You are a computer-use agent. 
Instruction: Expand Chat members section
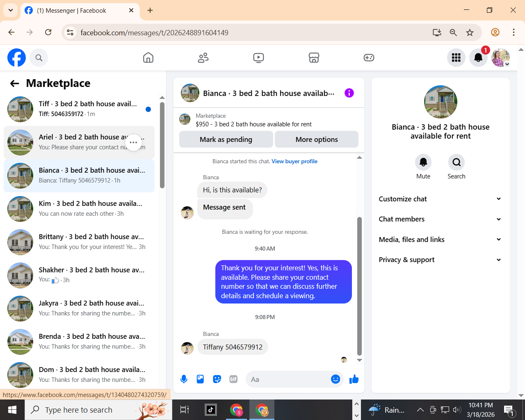440,219
